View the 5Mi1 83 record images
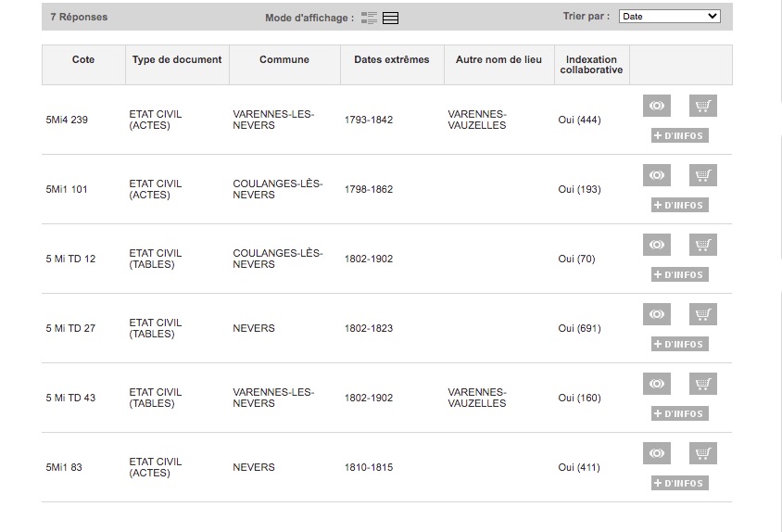The width and height of the screenshot is (782, 532). click(657, 454)
